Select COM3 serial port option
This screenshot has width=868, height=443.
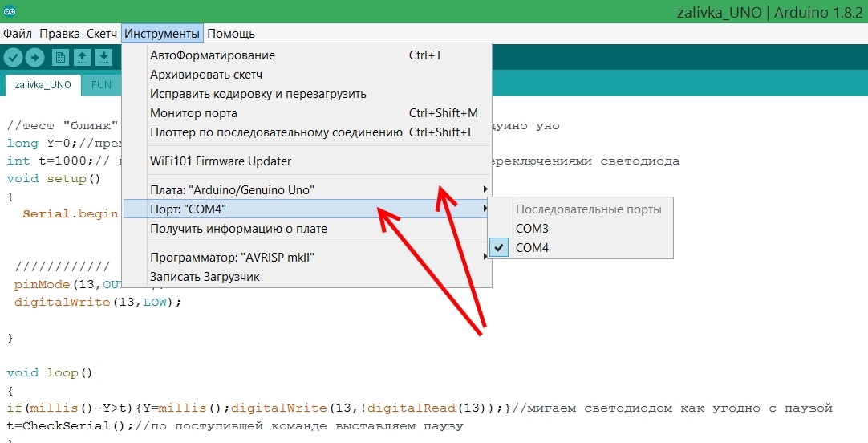coord(532,229)
